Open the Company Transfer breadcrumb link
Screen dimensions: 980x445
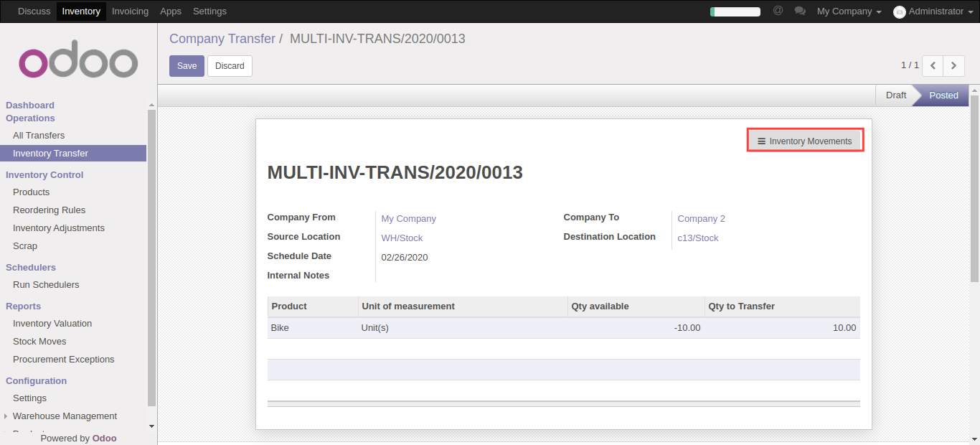point(222,39)
